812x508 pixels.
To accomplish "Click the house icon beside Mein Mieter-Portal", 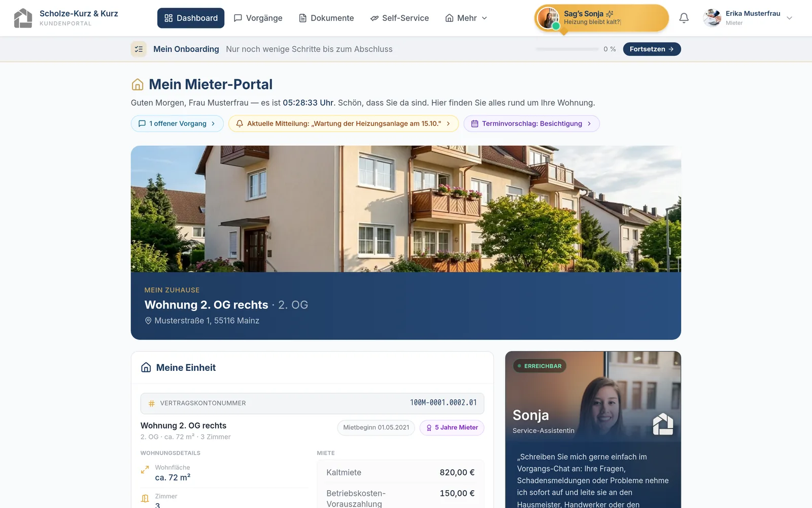I will pyautogui.click(x=138, y=84).
